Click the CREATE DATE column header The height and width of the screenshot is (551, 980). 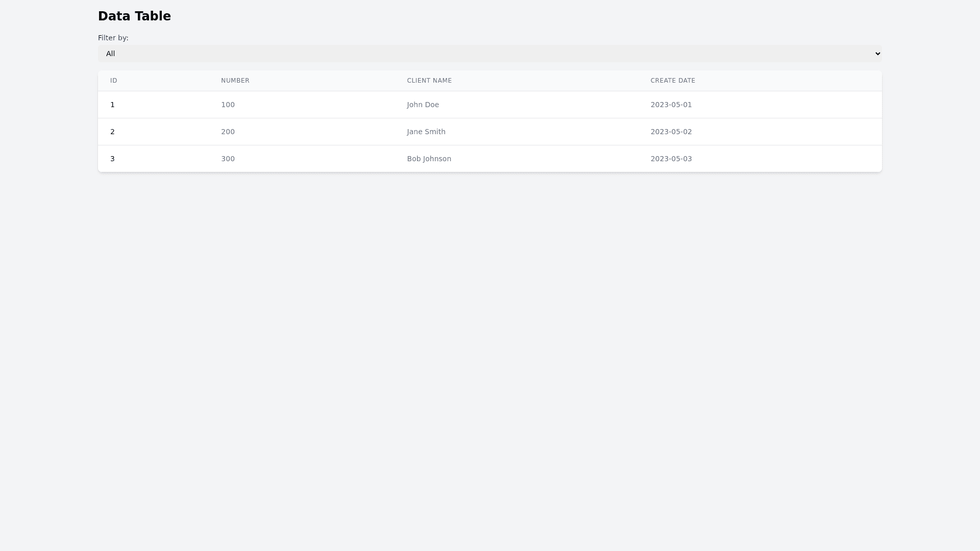(673, 81)
